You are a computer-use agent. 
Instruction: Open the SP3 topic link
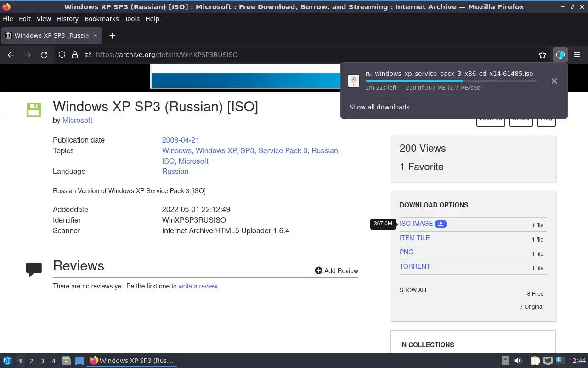click(247, 150)
